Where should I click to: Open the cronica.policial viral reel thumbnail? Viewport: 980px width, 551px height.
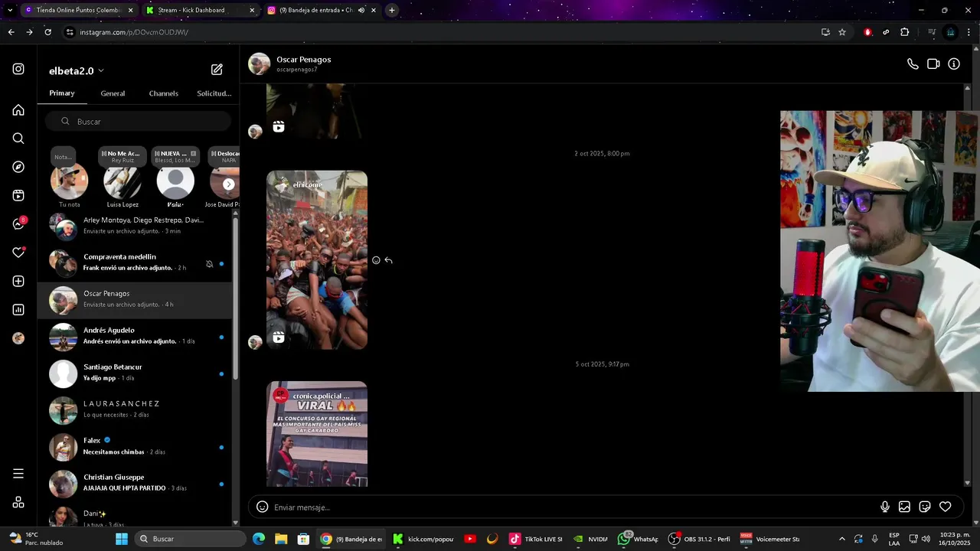[x=317, y=434]
